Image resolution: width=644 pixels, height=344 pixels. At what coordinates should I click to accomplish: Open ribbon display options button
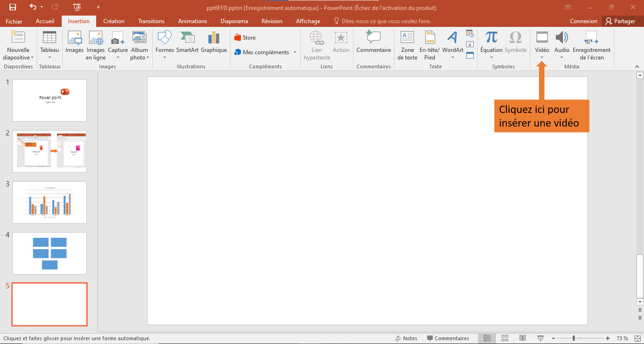click(568, 7)
